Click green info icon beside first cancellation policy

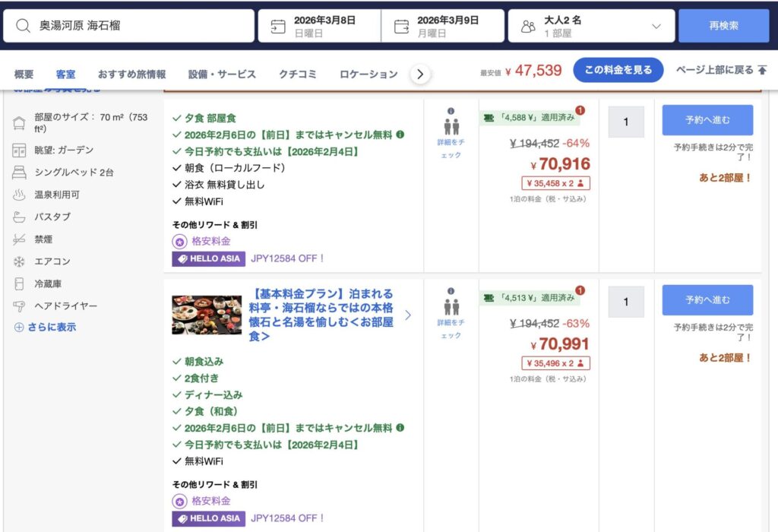coord(400,135)
